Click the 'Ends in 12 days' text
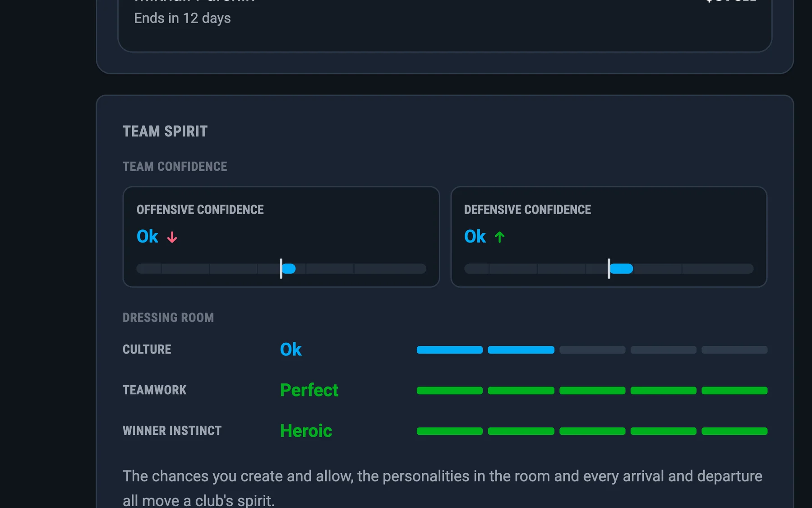This screenshot has width=812, height=508. (x=182, y=18)
